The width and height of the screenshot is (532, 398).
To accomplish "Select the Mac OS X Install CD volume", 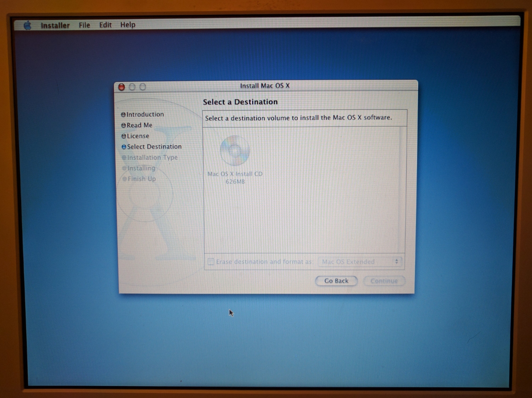I will (235, 151).
